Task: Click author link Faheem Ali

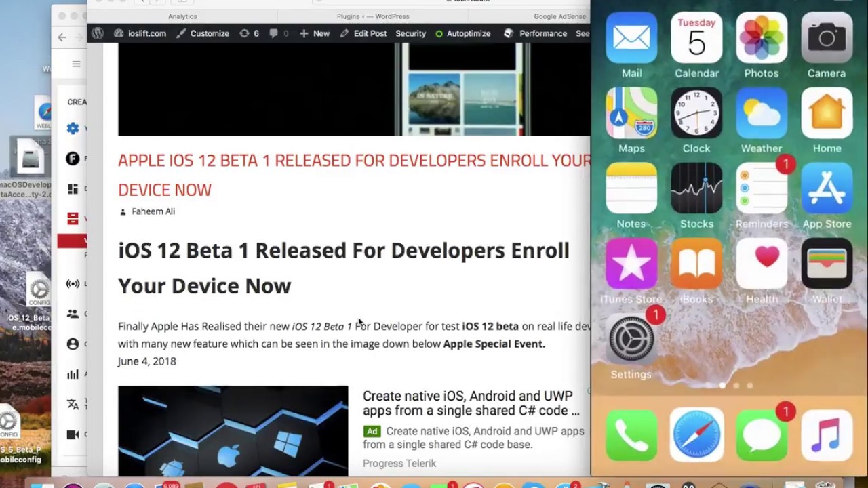Action: 153,211
